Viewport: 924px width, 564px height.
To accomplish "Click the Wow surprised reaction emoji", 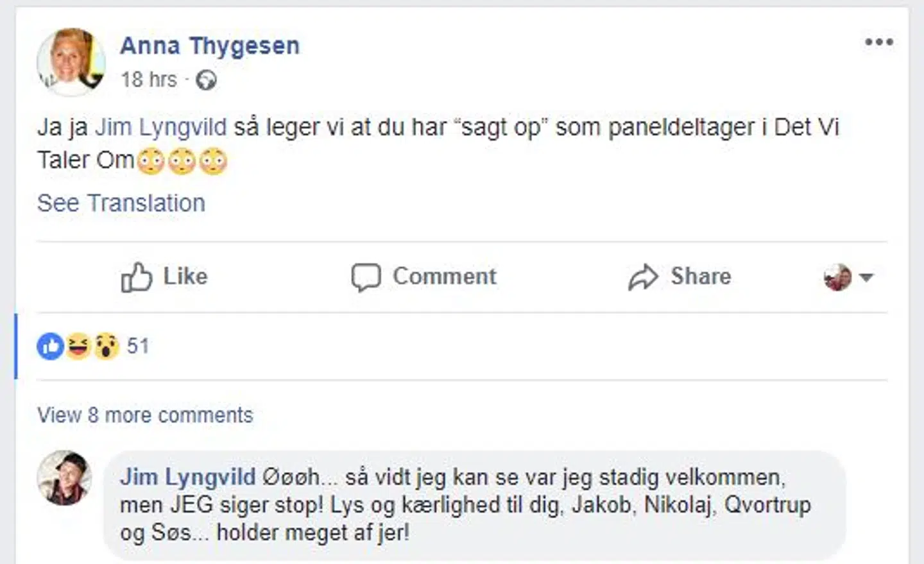I will tap(105, 346).
